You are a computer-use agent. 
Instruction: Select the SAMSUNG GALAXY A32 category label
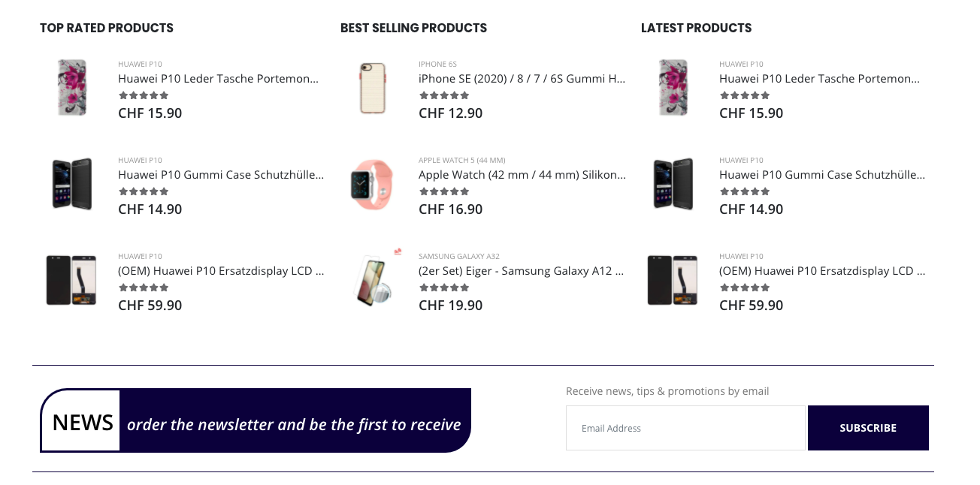[x=458, y=256]
